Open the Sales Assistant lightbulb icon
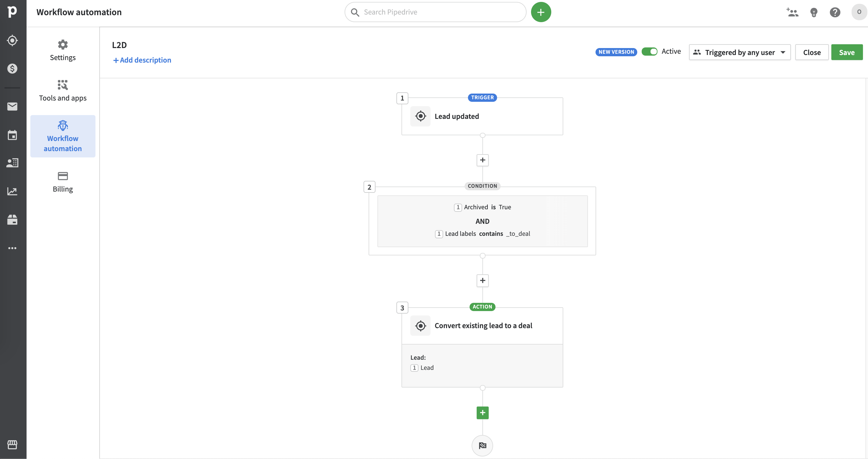Viewport: 868px width, 459px height. pos(814,12)
